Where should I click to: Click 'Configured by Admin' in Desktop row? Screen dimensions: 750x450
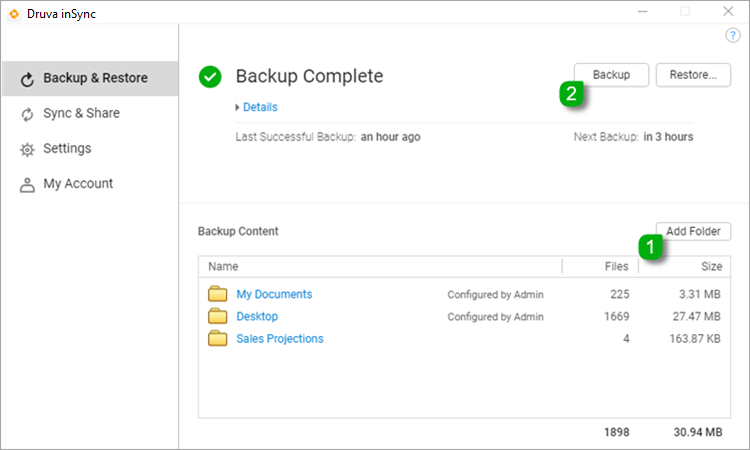(496, 317)
